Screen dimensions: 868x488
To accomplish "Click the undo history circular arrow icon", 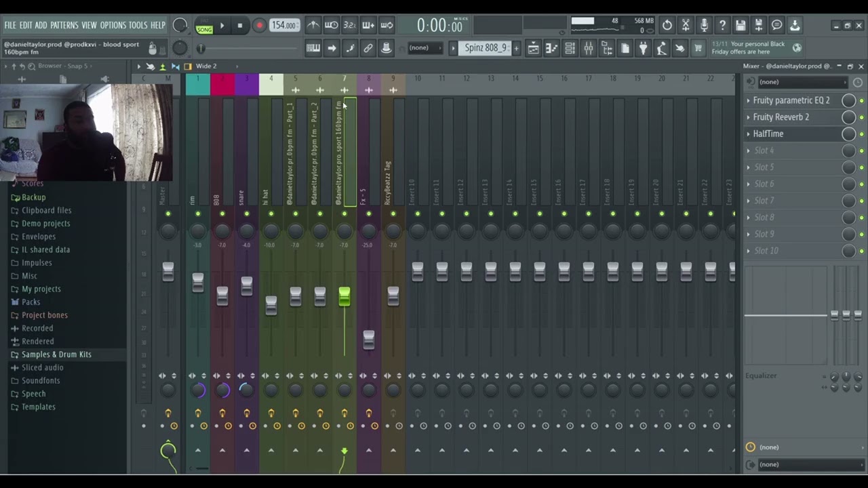I will point(667,25).
